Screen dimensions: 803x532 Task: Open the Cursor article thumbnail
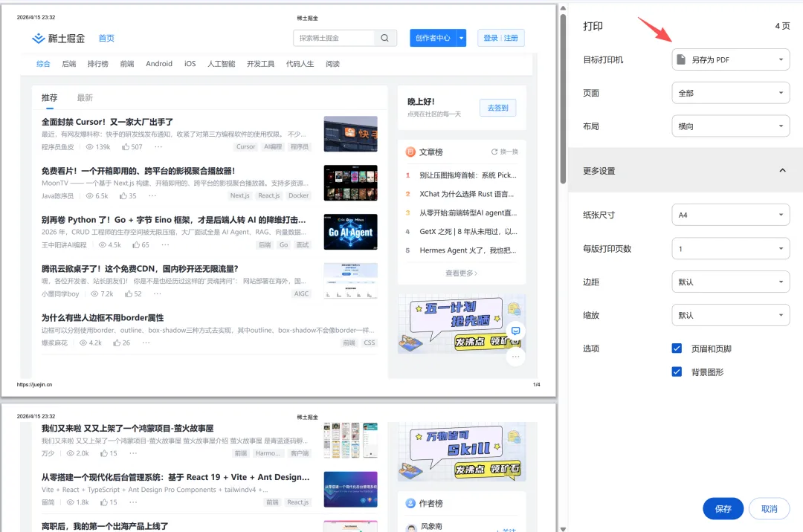pyautogui.click(x=351, y=134)
